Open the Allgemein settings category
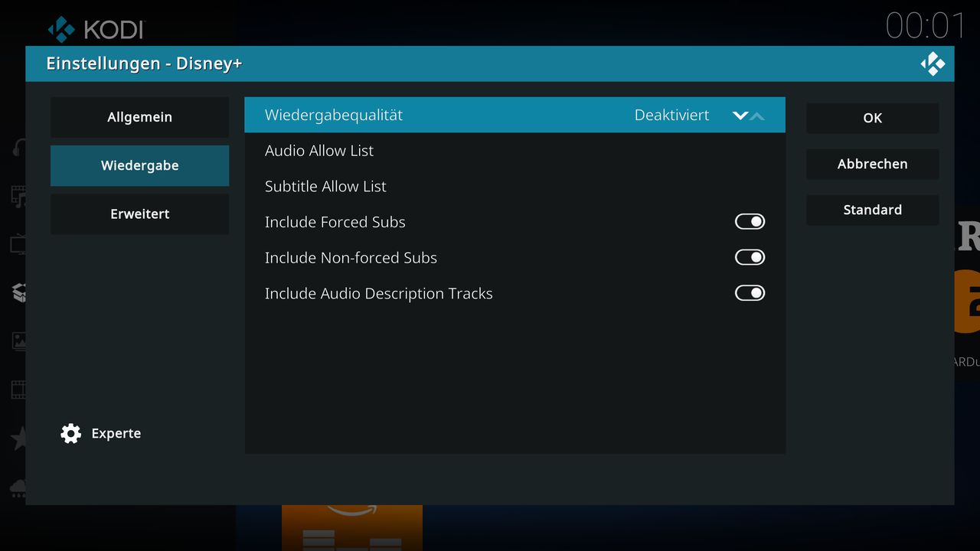The width and height of the screenshot is (980, 551). [139, 117]
